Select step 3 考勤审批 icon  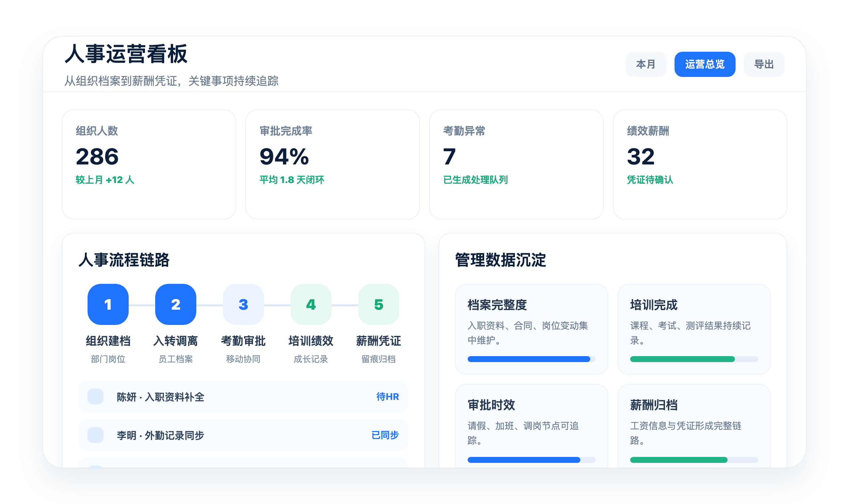tap(243, 304)
